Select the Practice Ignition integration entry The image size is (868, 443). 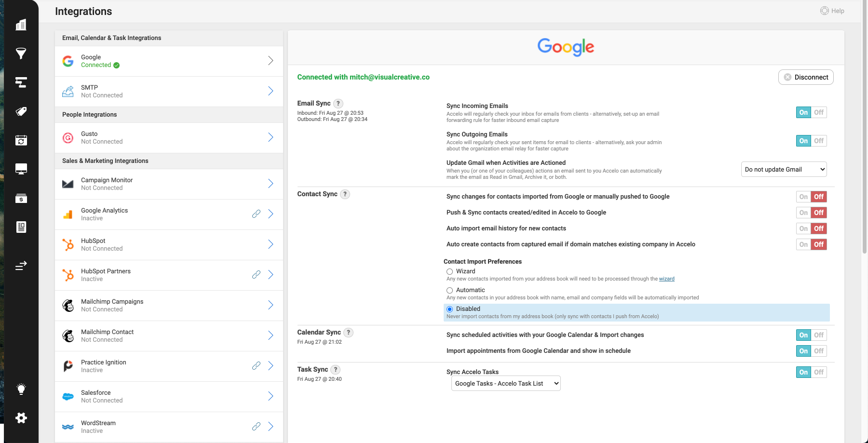169,366
